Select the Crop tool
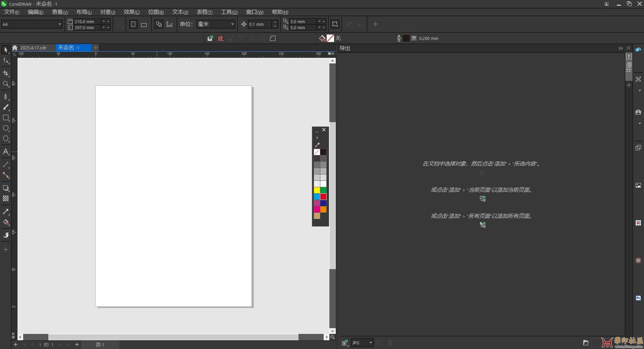Screen dimensions: 644x349 click(x=6, y=73)
